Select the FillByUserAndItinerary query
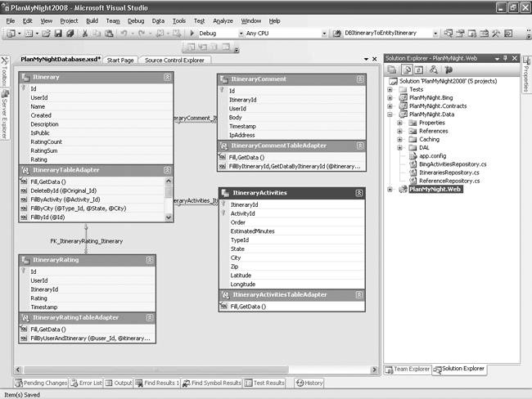Image resolution: width=532 pixels, height=399 pixels. point(88,338)
